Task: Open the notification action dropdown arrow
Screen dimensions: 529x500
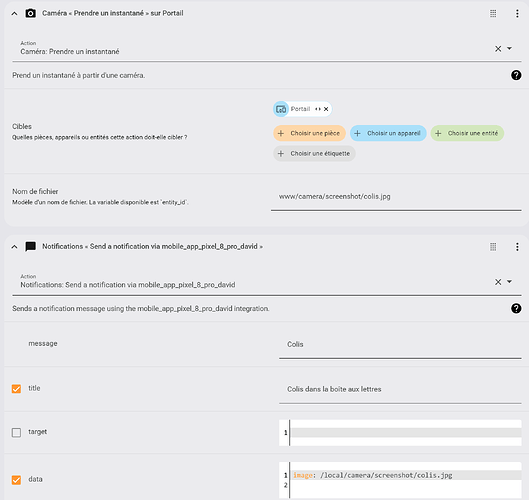Action: pos(509,281)
